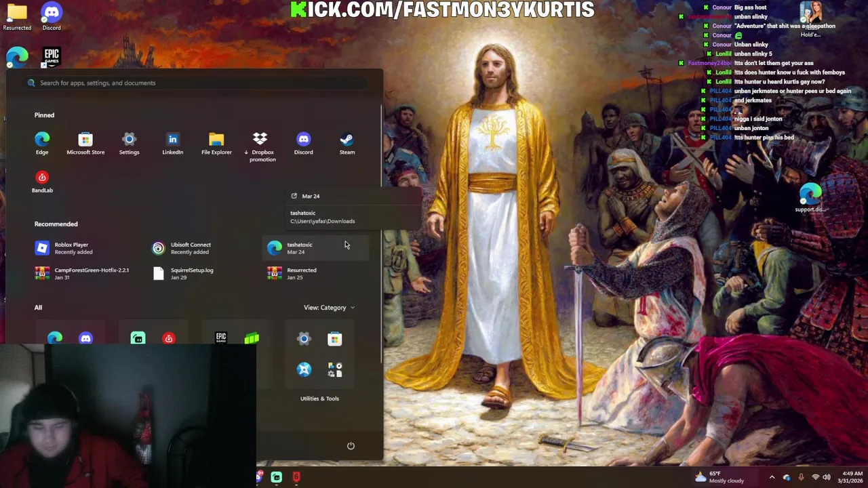Open File Explorer from Pinned apps
The image size is (868, 488).
coord(216,143)
